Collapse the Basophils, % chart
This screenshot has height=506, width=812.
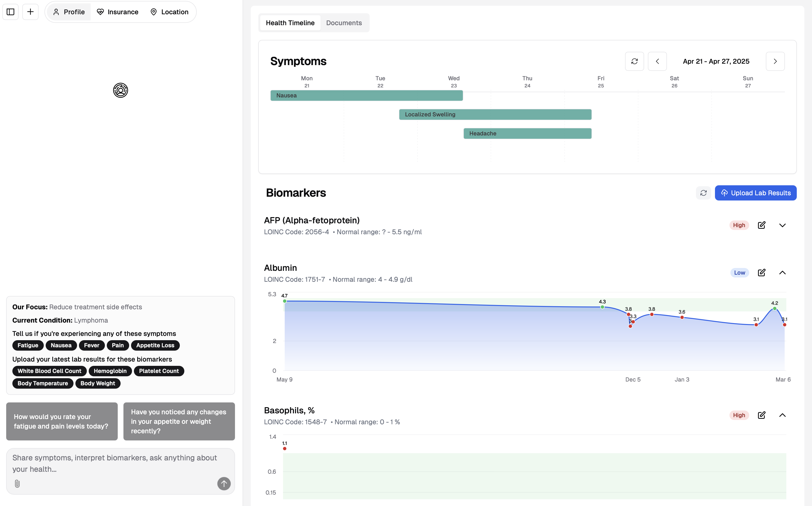782,415
